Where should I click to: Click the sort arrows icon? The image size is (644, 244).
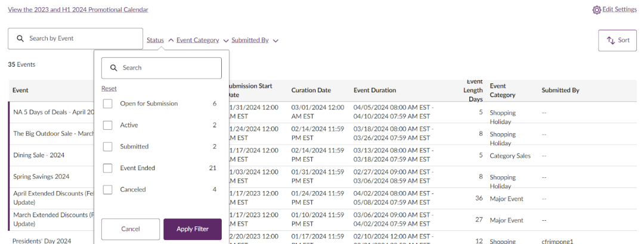point(611,40)
